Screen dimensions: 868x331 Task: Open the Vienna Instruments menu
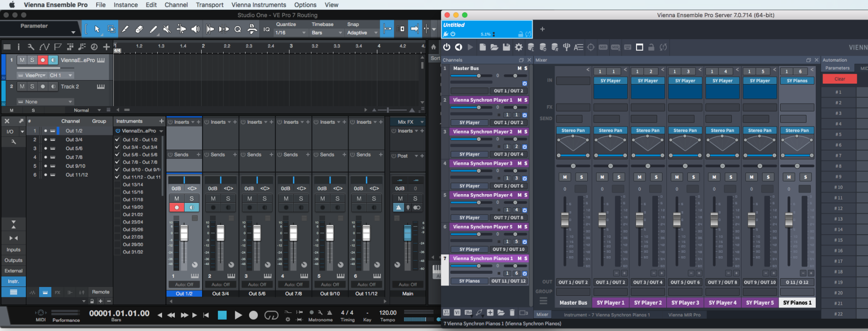(259, 5)
